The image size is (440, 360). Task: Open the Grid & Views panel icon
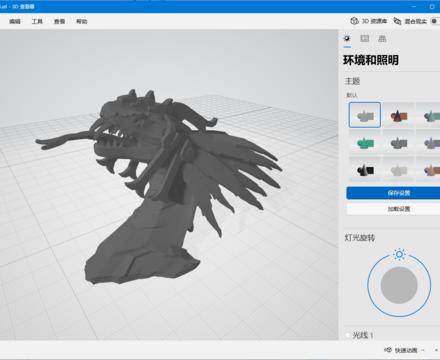click(x=382, y=38)
